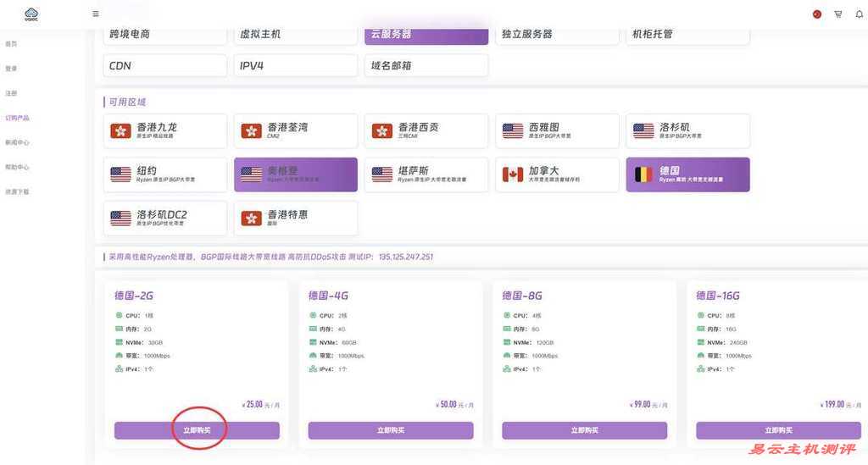
Task: Click 立即购买 for 德国-8G plan
Action: click(x=585, y=430)
